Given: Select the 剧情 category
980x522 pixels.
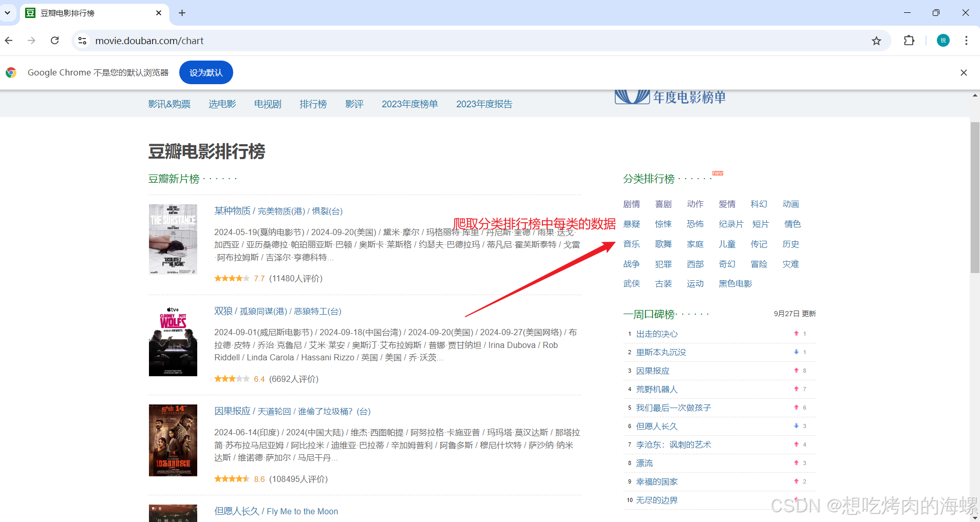Looking at the screenshot, I should click(632, 204).
